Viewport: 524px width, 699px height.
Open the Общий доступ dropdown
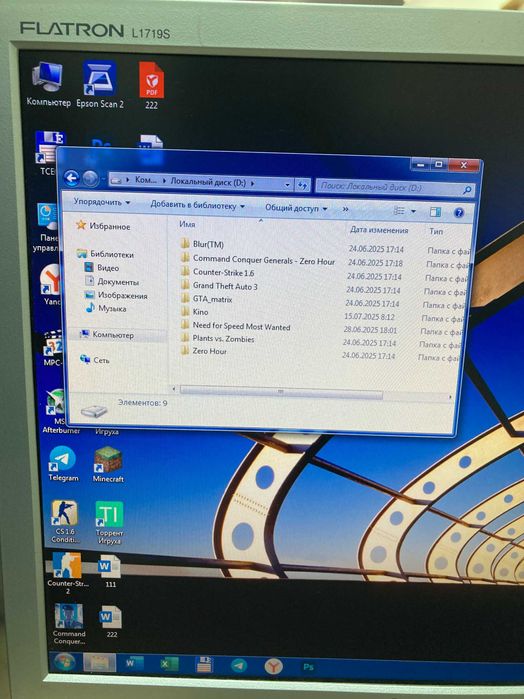296,208
